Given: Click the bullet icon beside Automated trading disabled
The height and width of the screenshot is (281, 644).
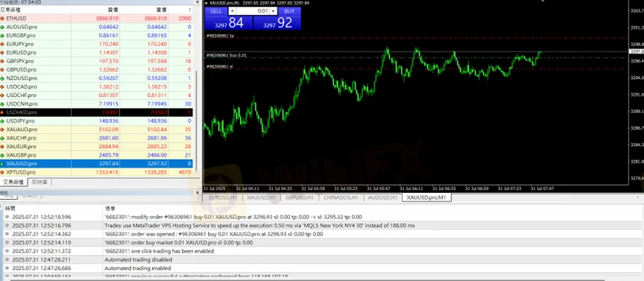Looking at the screenshot, I should coord(7,259).
